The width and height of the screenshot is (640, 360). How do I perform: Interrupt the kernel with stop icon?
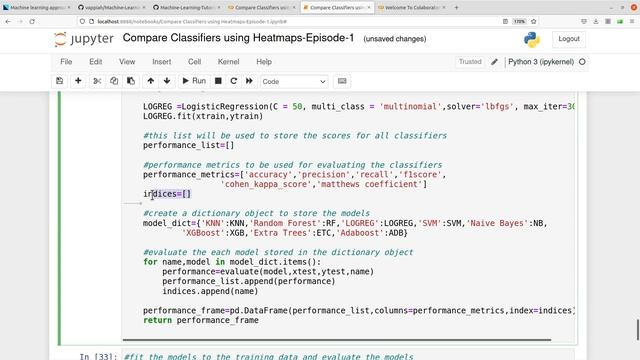[218, 81]
